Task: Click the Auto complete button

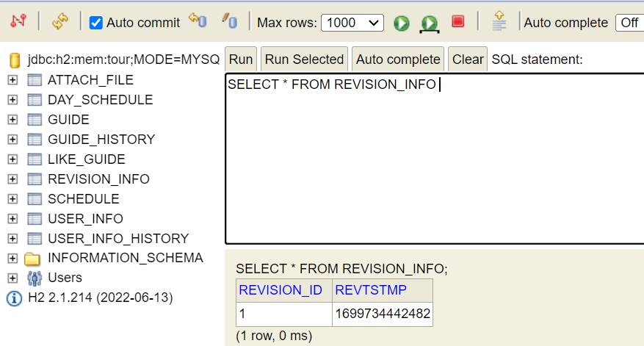Action: (x=398, y=60)
